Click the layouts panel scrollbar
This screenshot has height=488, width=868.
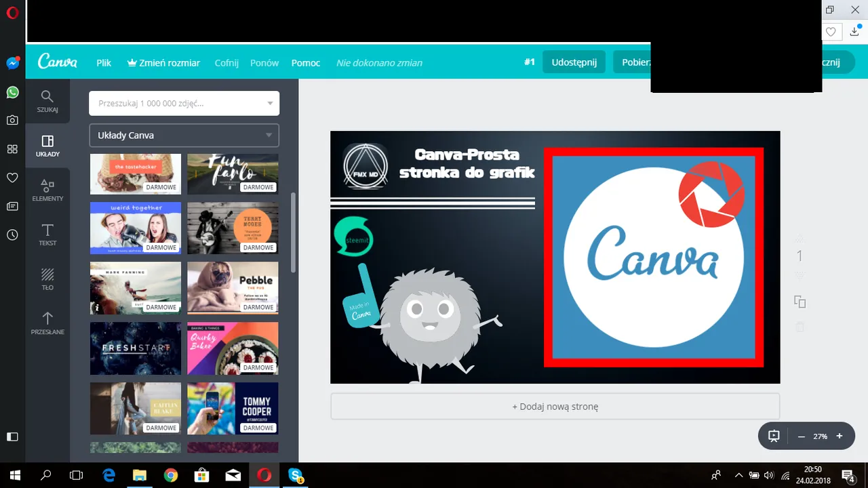pyautogui.click(x=294, y=232)
